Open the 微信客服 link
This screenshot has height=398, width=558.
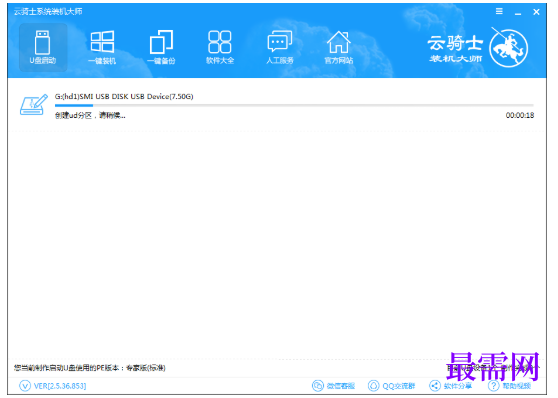coord(341,386)
